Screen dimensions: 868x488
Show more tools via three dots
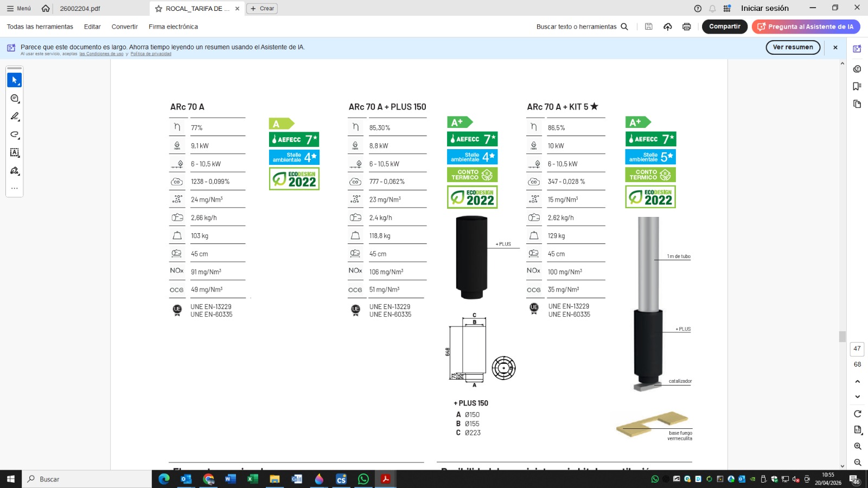point(15,188)
